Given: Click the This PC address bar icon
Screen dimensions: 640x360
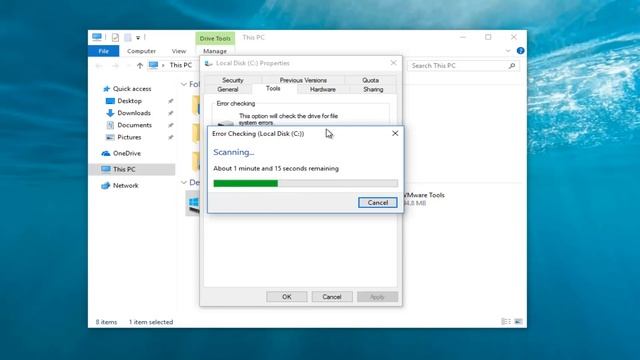Looking at the screenshot, I should pos(153,65).
